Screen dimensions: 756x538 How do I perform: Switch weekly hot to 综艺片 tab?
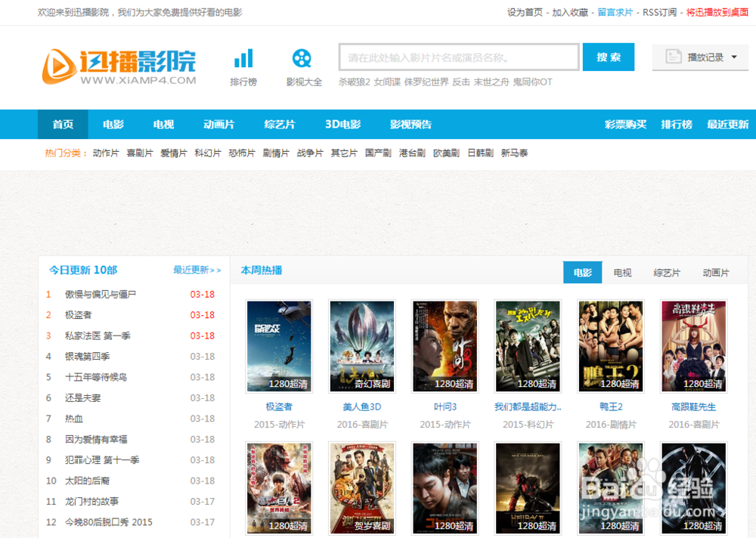tap(667, 273)
